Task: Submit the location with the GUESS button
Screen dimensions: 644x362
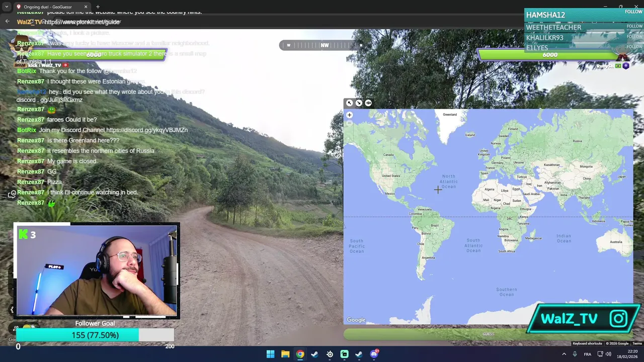Action: pyautogui.click(x=488, y=334)
